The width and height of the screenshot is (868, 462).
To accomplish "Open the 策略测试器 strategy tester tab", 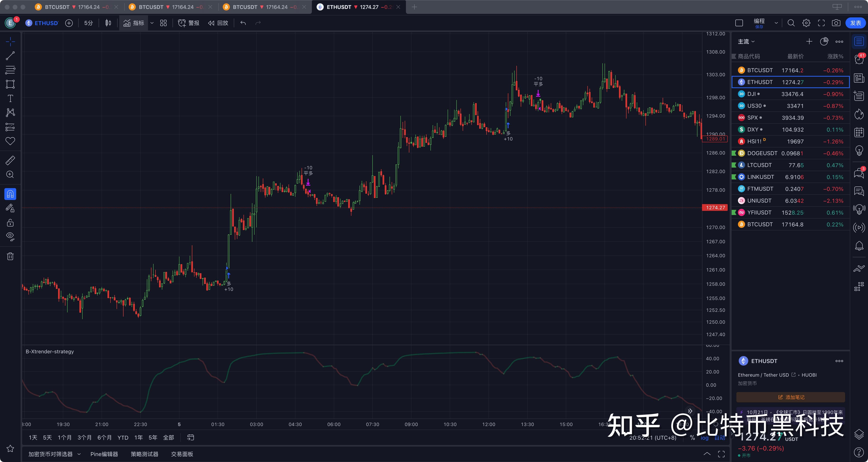I will [x=144, y=454].
